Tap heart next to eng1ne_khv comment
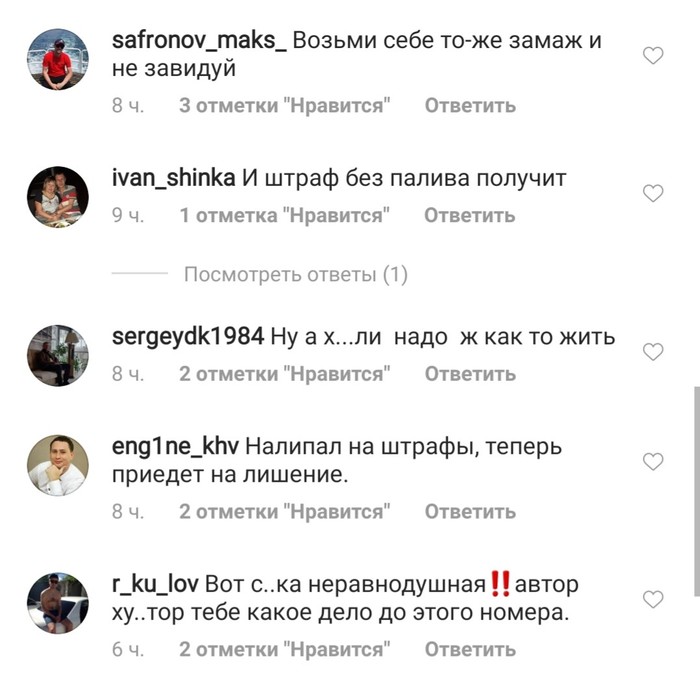This screenshot has width=700, height=700. pos(653,462)
